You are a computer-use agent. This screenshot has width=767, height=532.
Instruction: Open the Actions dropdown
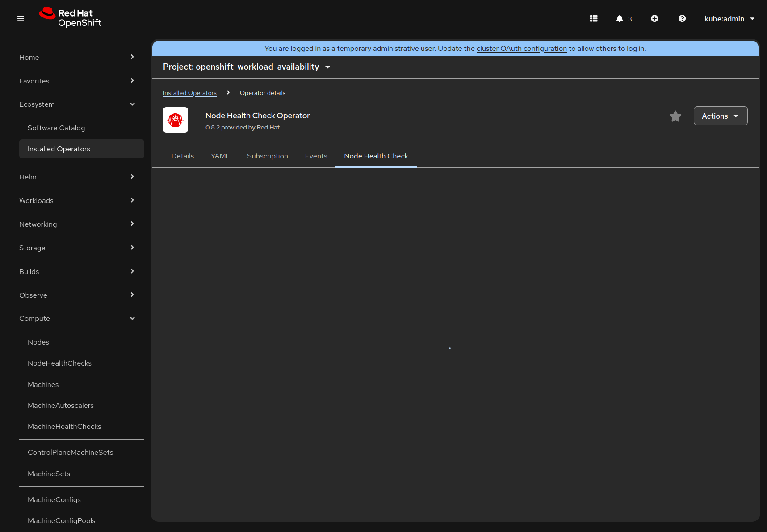pyautogui.click(x=721, y=116)
